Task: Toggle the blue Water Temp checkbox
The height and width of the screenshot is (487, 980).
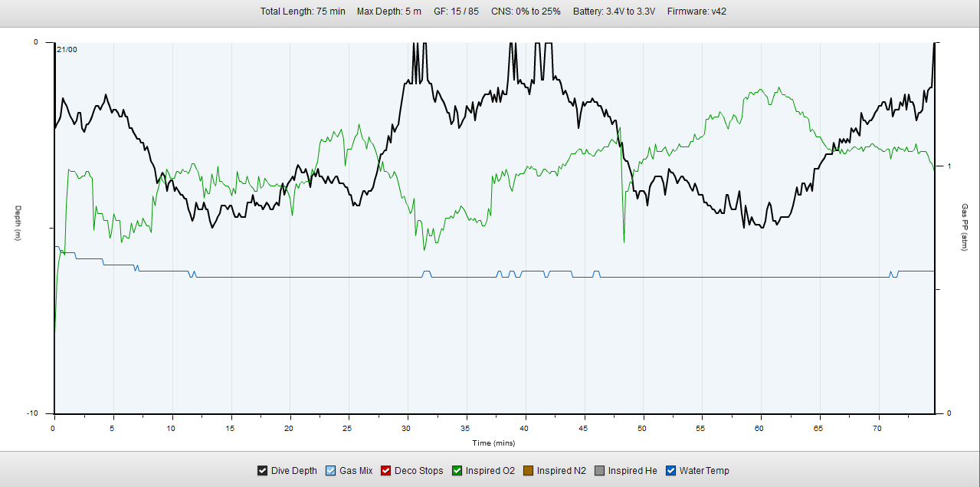Action: (671, 471)
